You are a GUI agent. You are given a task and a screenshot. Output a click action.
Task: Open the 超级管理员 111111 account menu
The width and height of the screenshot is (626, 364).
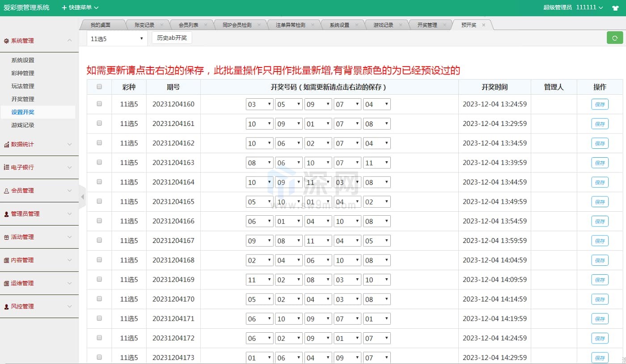[573, 8]
